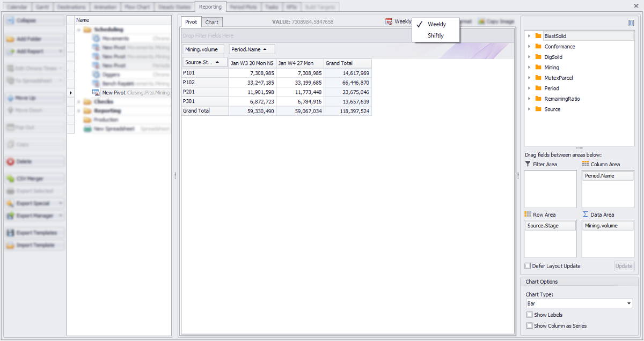Open the field list layout icon
The image size is (644, 341).
click(631, 23)
